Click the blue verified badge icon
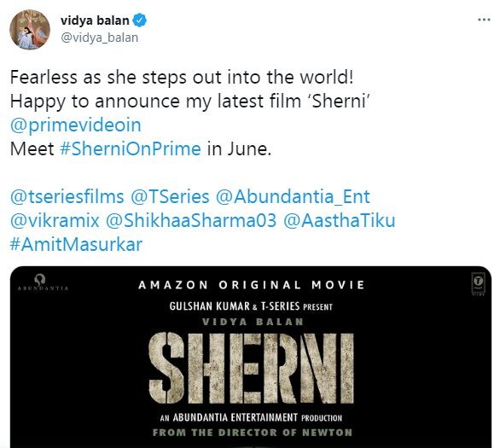The width and height of the screenshot is (494, 448). coord(139,20)
